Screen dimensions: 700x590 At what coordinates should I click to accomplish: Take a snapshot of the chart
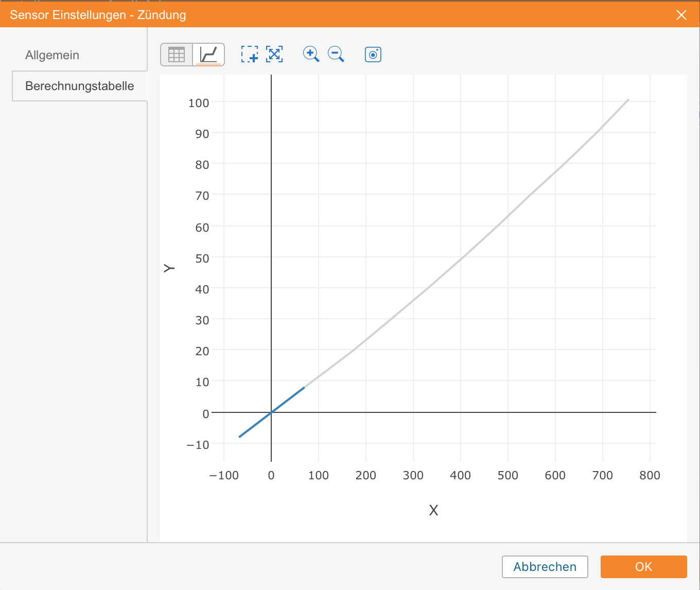(x=373, y=54)
